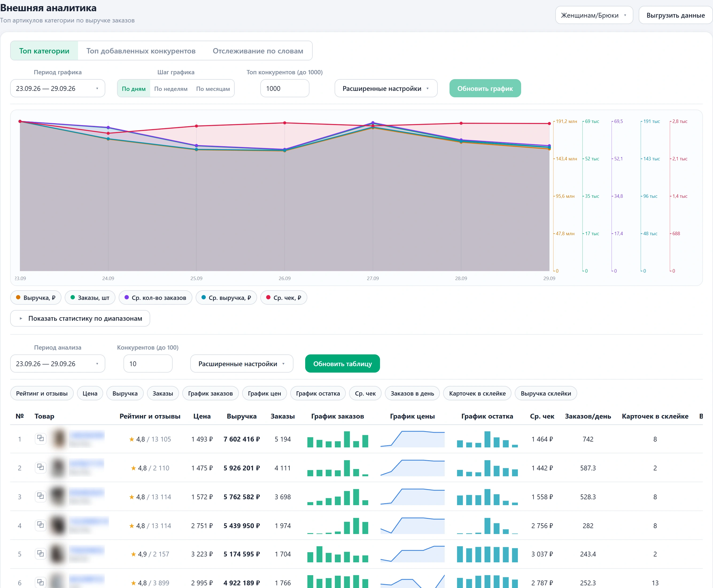The height and width of the screenshot is (588, 713).
Task: Toggle Ср. выручка, ₽ legend series
Action: 226,298
